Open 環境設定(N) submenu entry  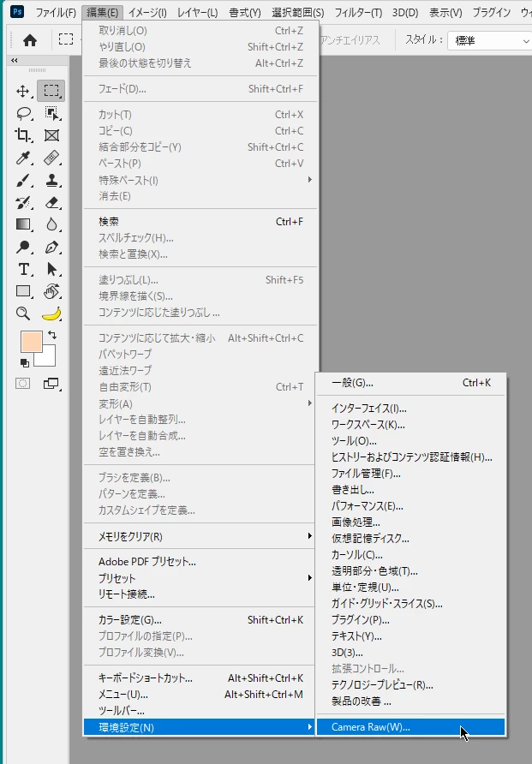[x=200, y=727]
